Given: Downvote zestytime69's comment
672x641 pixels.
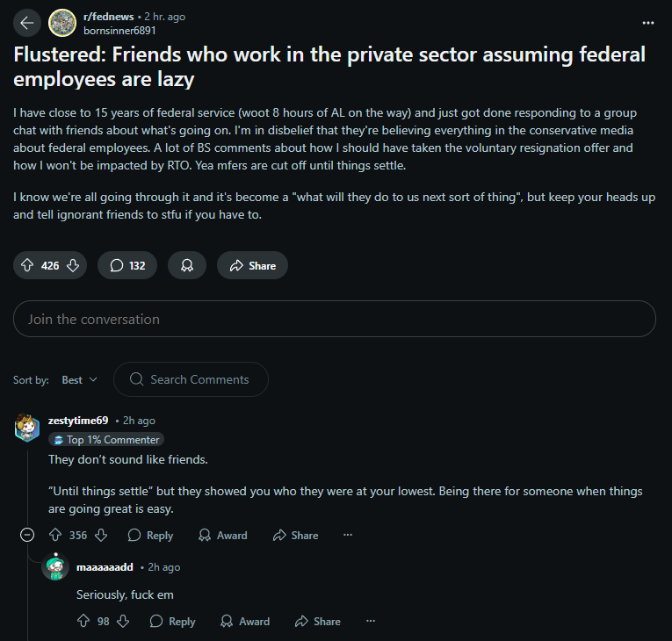Looking at the screenshot, I should [x=101, y=535].
